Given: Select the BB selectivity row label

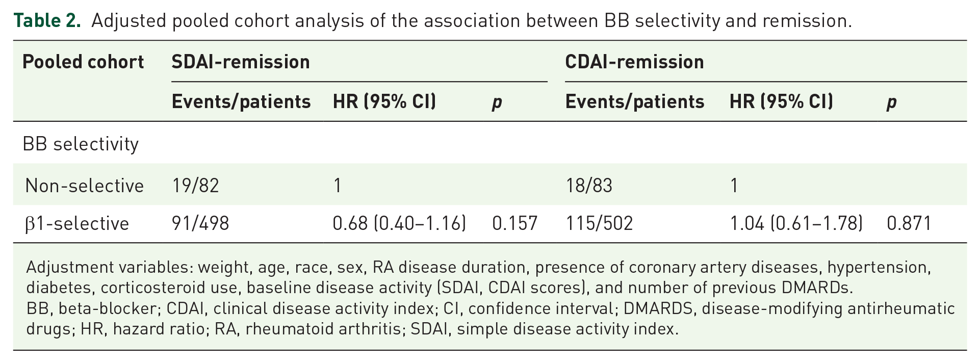Looking at the screenshot, I should (x=81, y=144).
